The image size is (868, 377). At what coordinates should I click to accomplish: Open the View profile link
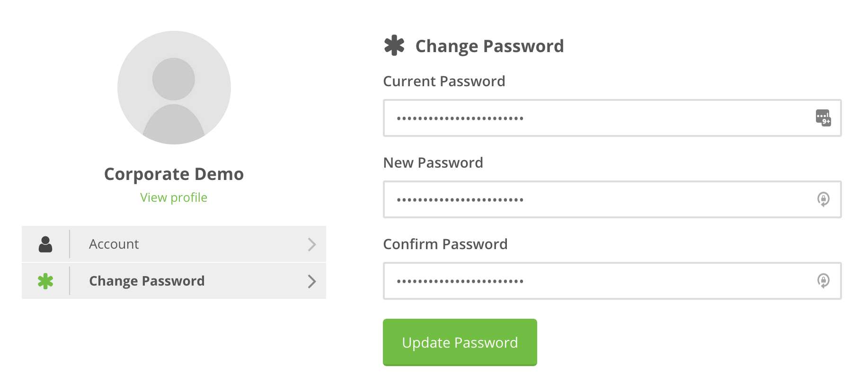point(174,197)
